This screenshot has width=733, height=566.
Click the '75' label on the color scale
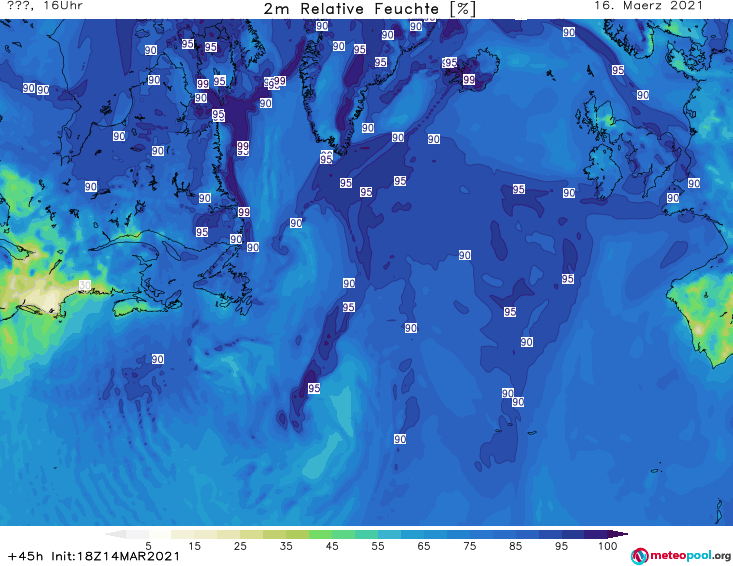pyautogui.click(x=469, y=545)
